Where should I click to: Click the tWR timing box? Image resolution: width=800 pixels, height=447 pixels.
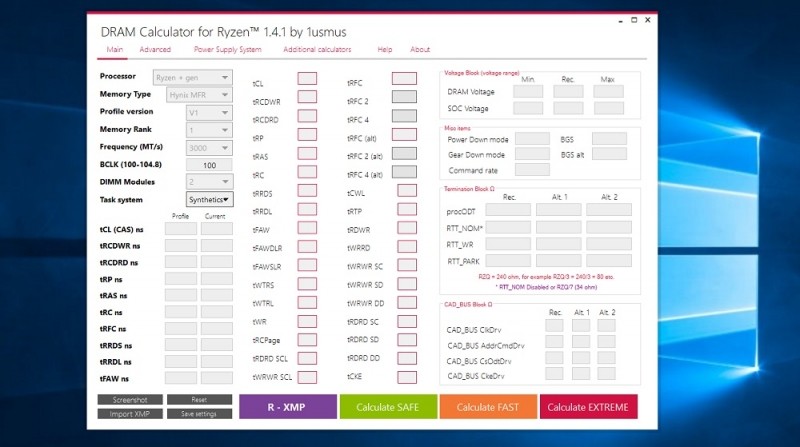pos(307,321)
